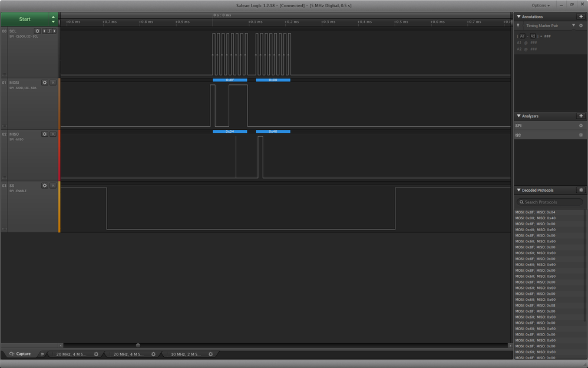
Task: Focus the Search Protocols field
Action: tap(550, 202)
